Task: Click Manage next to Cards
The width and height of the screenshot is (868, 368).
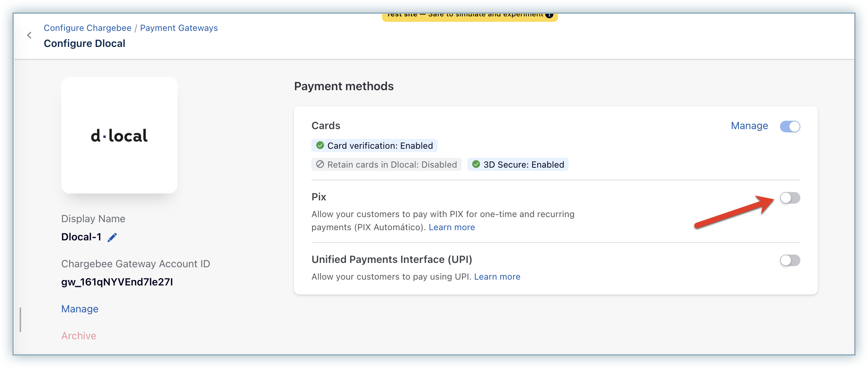Action: [x=749, y=126]
